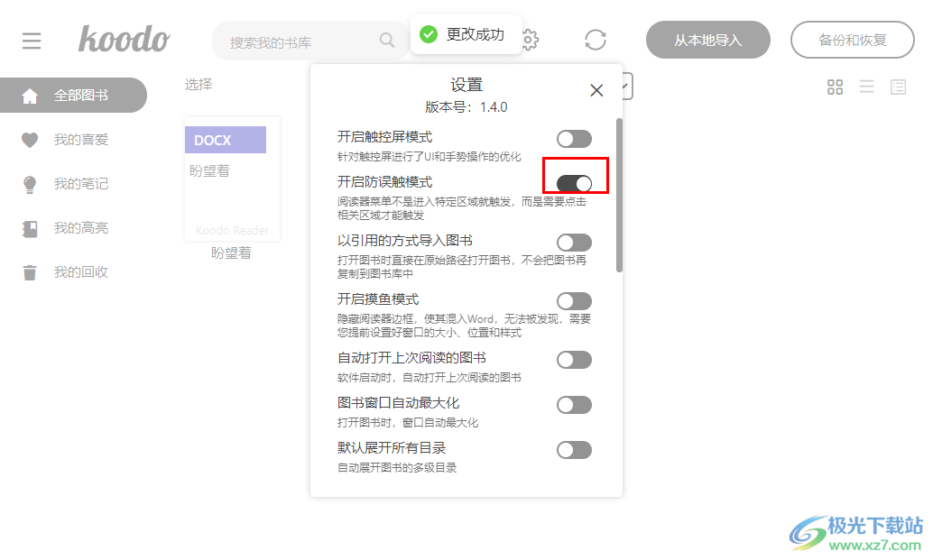Image resolution: width=933 pixels, height=560 pixels.
Task: Click the 打开图书时，窗口自动最大化 description
Action: (x=408, y=423)
